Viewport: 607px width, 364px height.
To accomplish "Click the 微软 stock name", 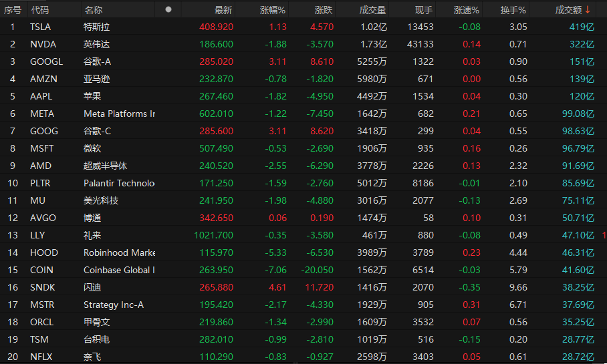I will click(92, 148).
